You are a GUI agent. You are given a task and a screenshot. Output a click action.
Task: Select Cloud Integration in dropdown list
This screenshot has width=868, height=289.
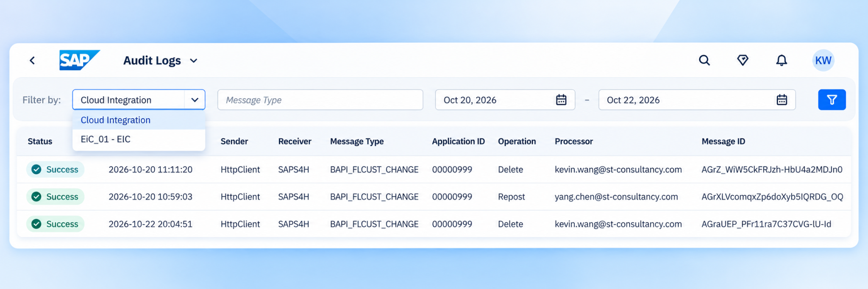point(139,120)
